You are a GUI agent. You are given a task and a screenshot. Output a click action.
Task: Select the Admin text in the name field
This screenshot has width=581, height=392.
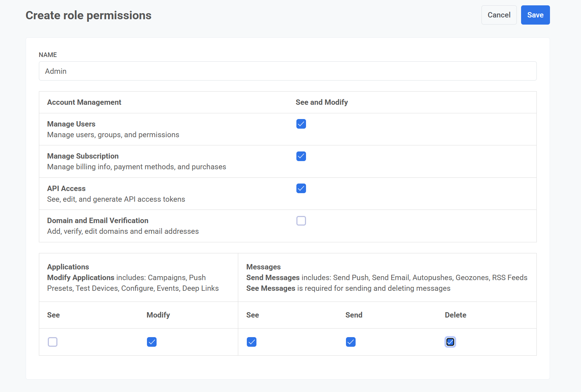[x=56, y=71]
